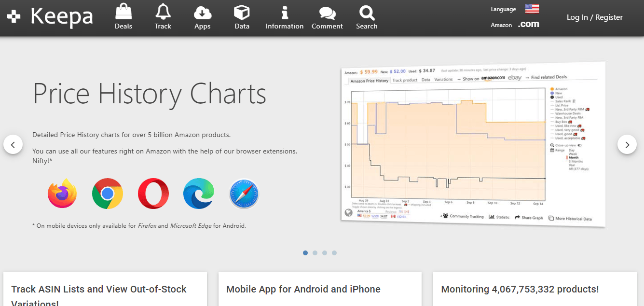This screenshot has width=644, height=306.
Task: Click More Historical Data in chart preview
Action: [569, 219]
